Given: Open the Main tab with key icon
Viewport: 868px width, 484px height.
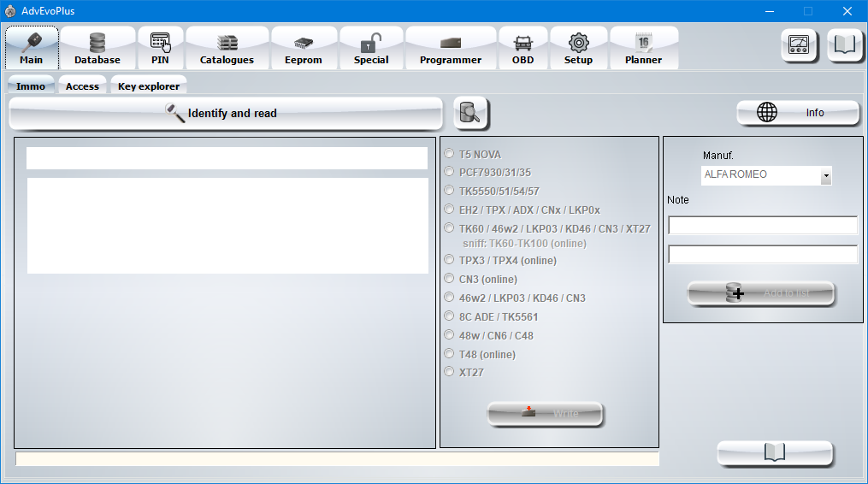Looking at the screenshot, I should 32,48.
